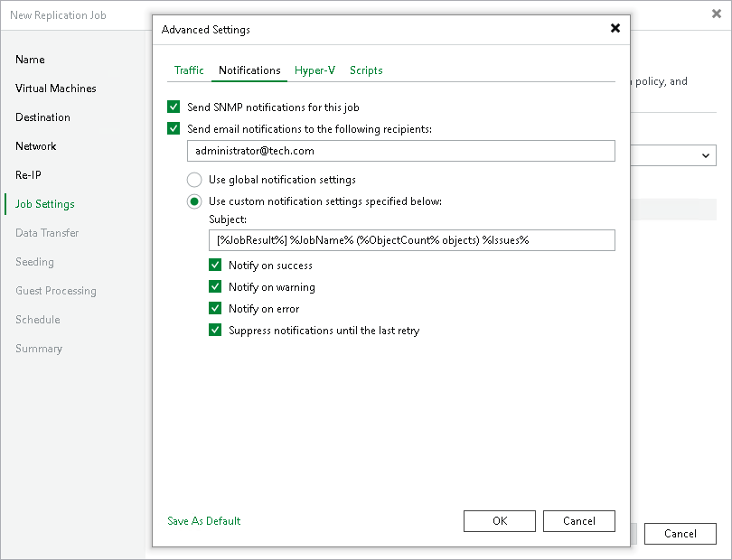
Task: Cancel the New Replication Job wizard
Action: click(680, 534)
